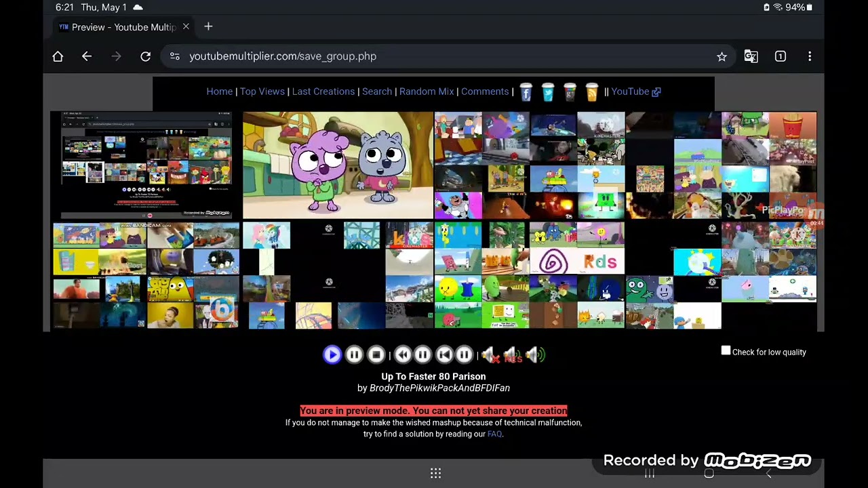Open Android recent apps button
868x488 pixels.
pos(650,473)
